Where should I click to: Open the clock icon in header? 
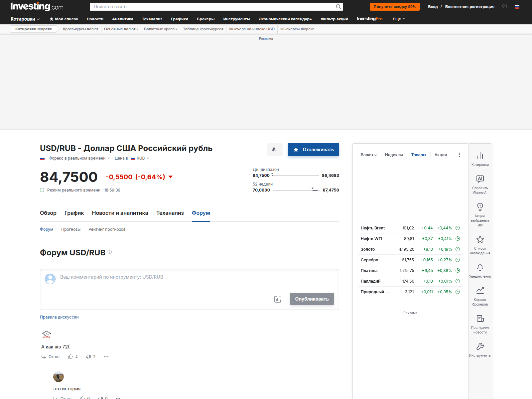tap(505, 6)
